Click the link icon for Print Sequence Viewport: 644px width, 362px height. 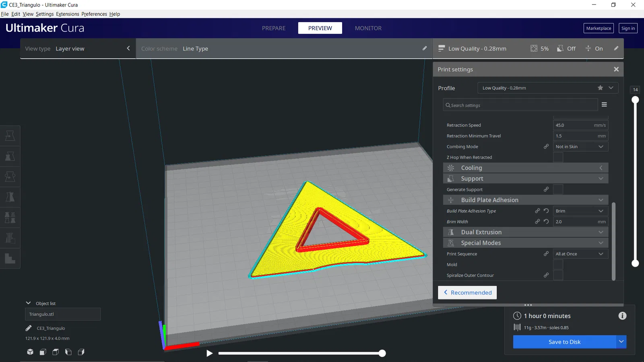click(x=546, y=254)
